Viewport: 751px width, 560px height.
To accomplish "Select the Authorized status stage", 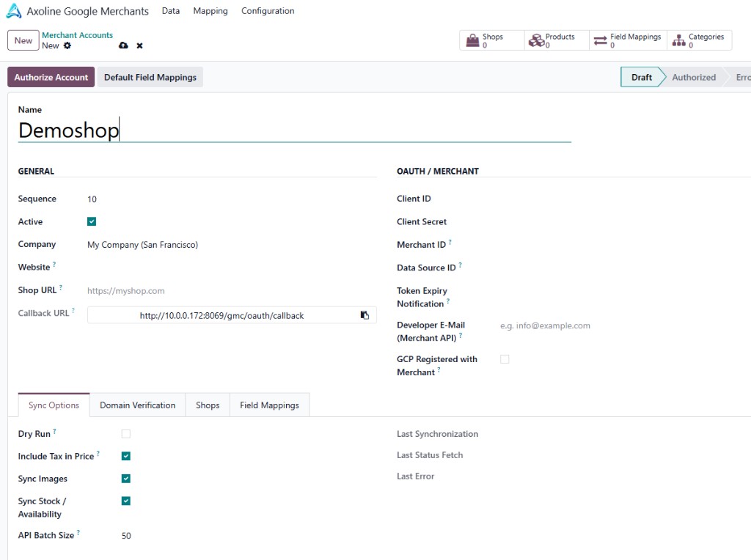I will [x=694, y=77].
